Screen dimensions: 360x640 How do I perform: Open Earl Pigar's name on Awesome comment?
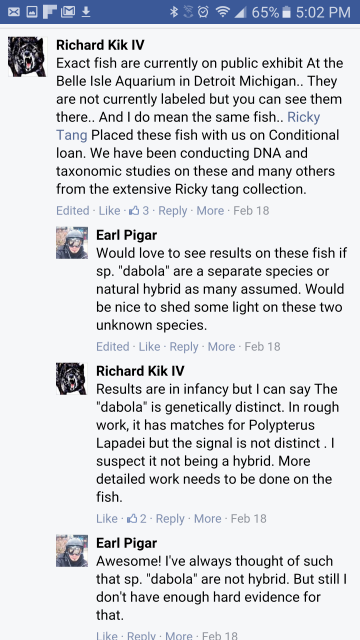pyautogui.click(x=127, y=543)
